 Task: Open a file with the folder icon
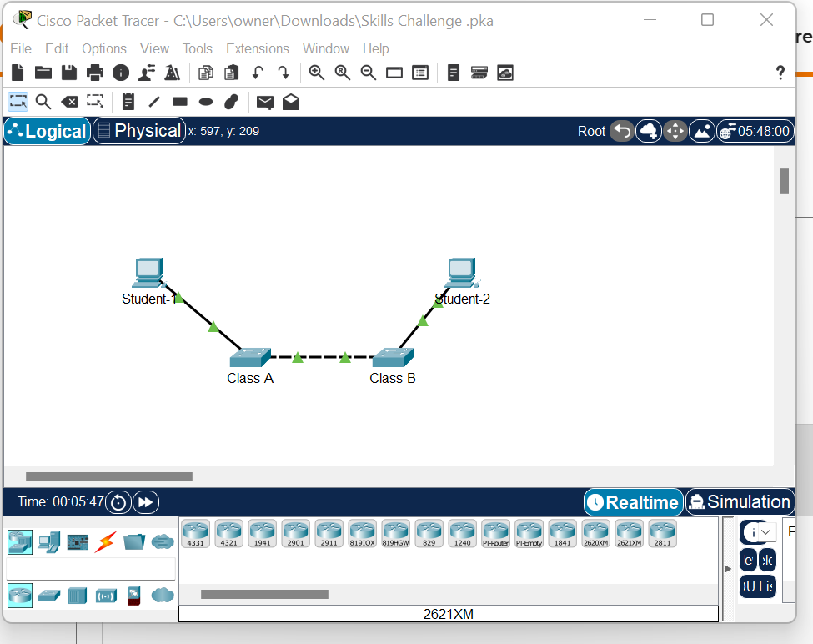43,73
